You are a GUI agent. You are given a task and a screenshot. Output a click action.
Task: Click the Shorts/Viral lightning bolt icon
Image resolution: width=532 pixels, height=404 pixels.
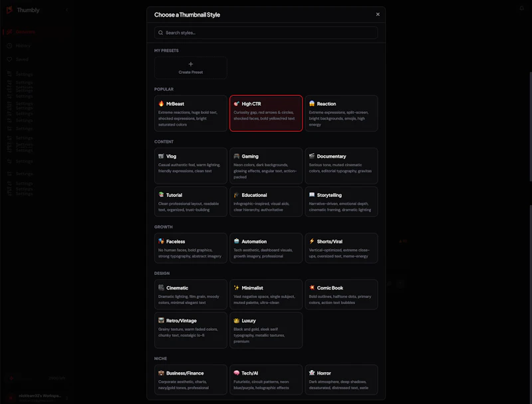(x=312, y=242)
